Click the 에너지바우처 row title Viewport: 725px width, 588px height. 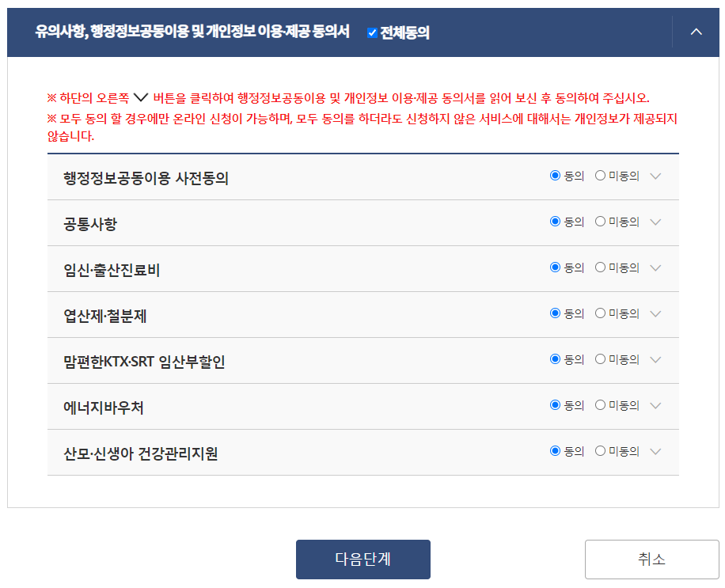[x=104, y=408]
